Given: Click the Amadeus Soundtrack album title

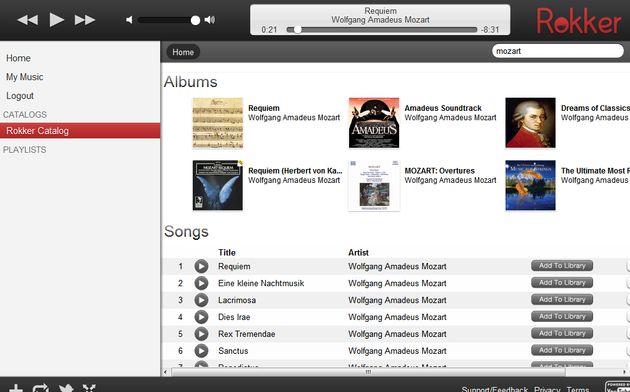Looking at the screenshot, I should [x=443, y=108].
